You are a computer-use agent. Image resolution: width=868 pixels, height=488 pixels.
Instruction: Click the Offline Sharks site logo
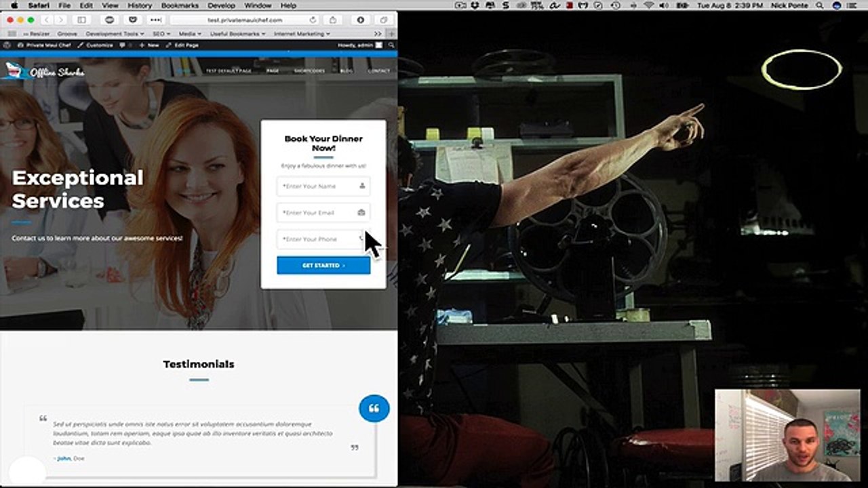click(43, 70)
